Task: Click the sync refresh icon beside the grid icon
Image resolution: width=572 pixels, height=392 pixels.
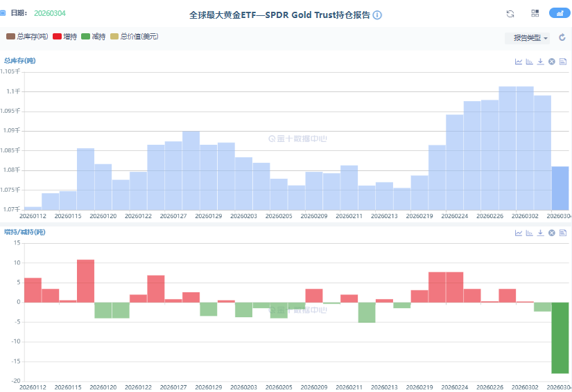Action: 510,14
